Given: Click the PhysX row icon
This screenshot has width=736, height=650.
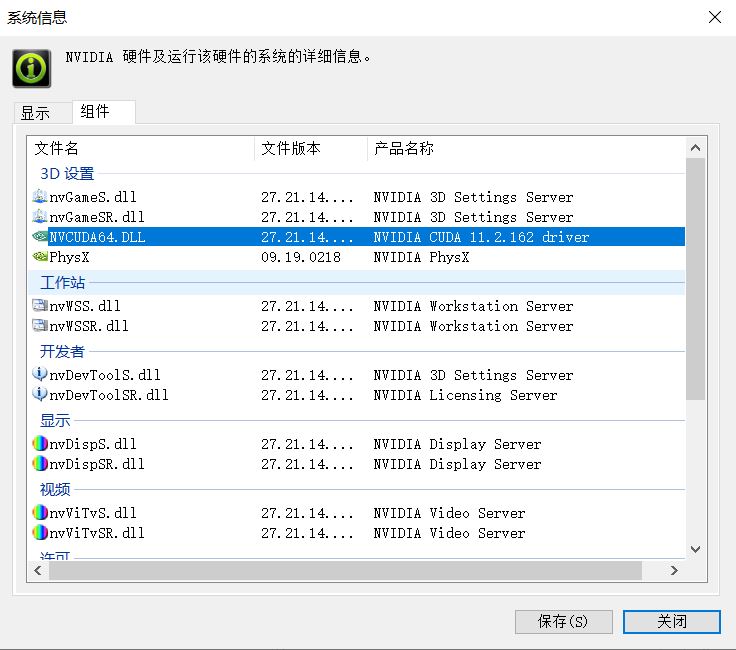Looking at the screenshot, I should click(40, 257).
